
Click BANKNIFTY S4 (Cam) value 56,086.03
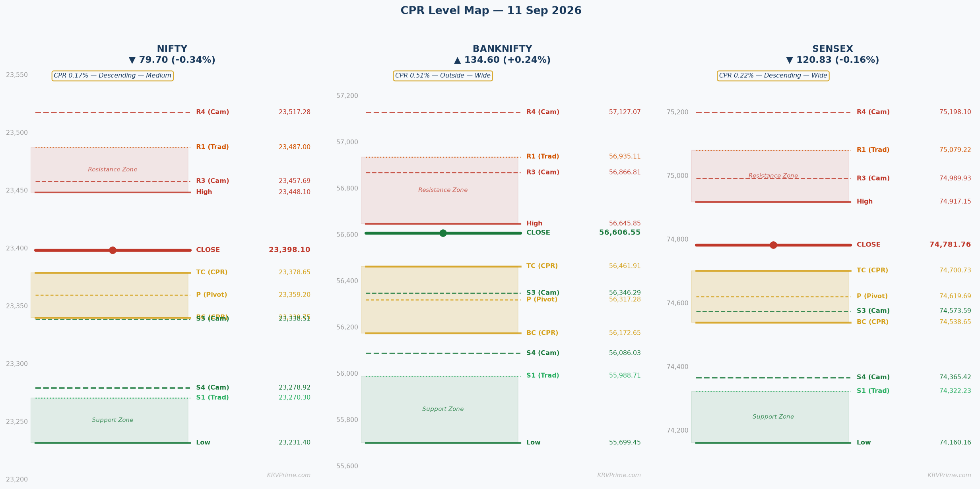click(625, 353)
